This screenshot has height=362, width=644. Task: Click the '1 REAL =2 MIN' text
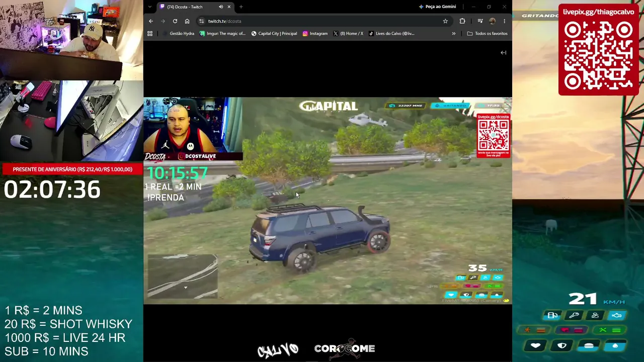click(x=174, y=187)
